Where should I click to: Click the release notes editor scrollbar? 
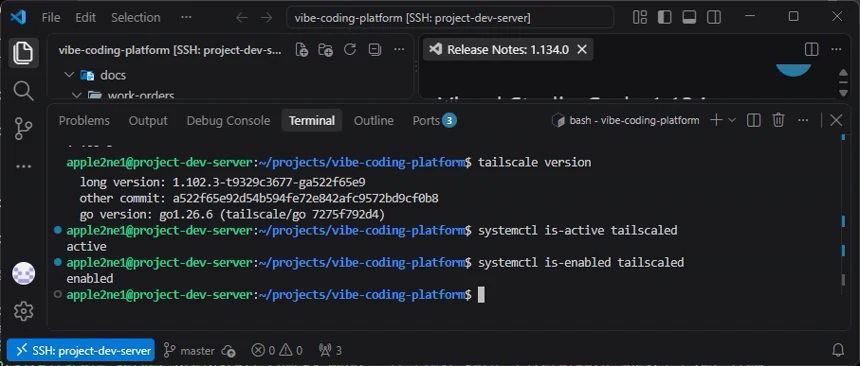coord(844,84)
